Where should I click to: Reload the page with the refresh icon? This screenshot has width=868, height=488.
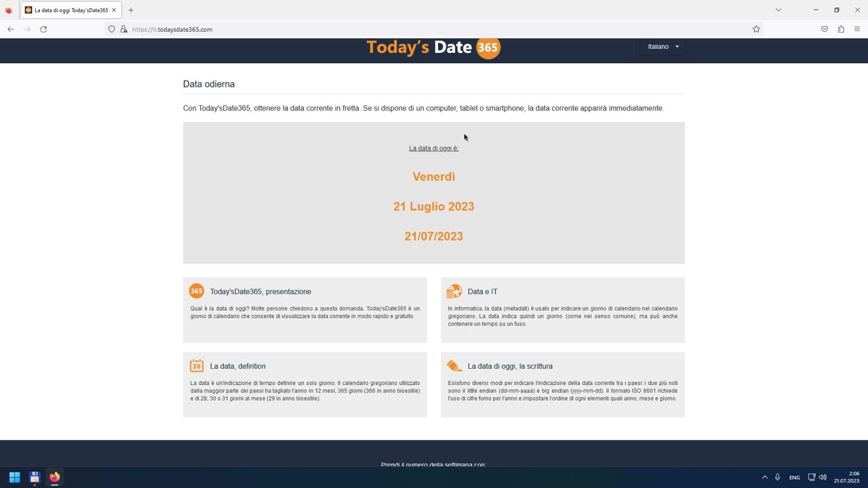coord(43,29)
